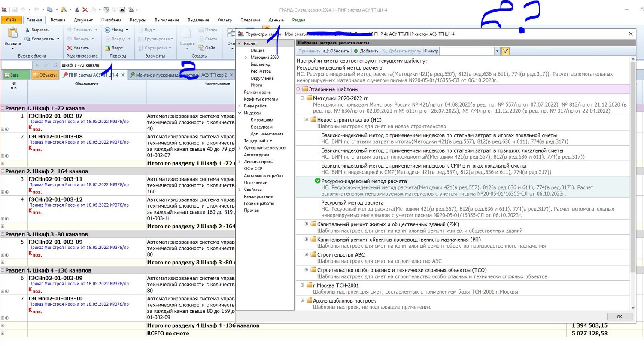Open the Файл menu tab
644x346 pixels.
12,20
